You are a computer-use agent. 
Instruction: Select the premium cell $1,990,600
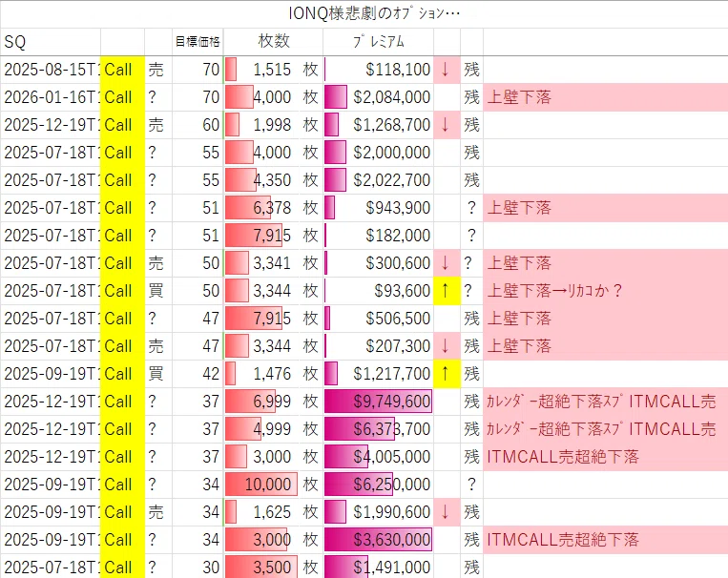click(379, 512)
